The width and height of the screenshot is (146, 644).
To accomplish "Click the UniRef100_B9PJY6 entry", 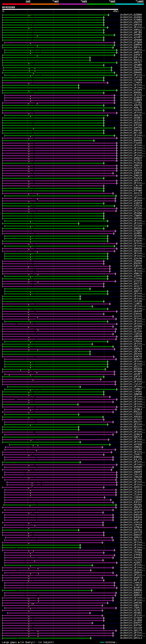I will click(131, 58).
